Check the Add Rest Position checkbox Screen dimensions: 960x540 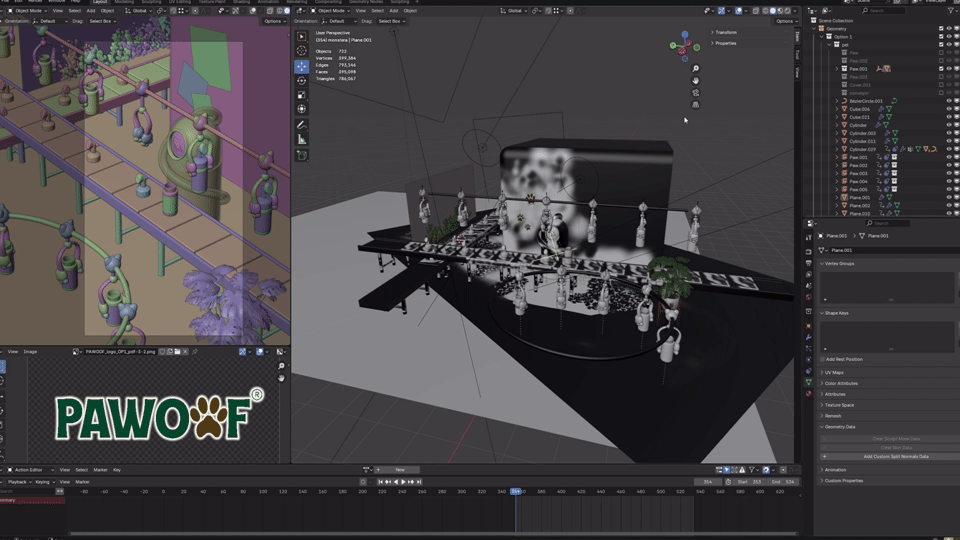(822, 359)
